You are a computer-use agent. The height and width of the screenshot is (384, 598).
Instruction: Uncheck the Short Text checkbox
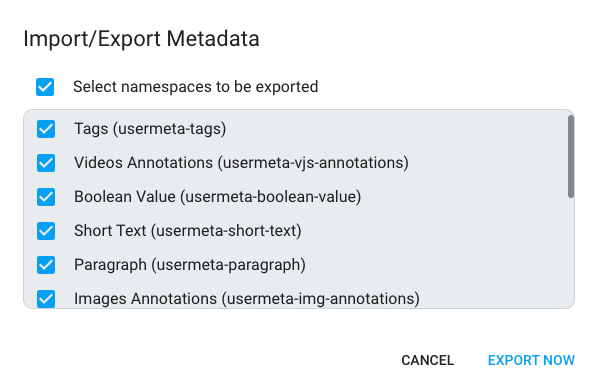(x=46, y=231)
